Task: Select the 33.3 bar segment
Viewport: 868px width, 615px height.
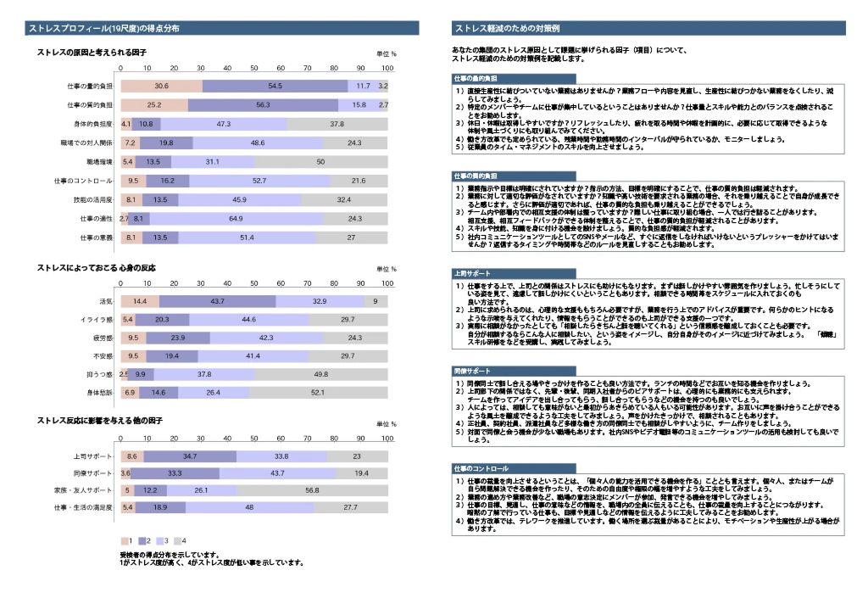Action: tap(175, 473)
